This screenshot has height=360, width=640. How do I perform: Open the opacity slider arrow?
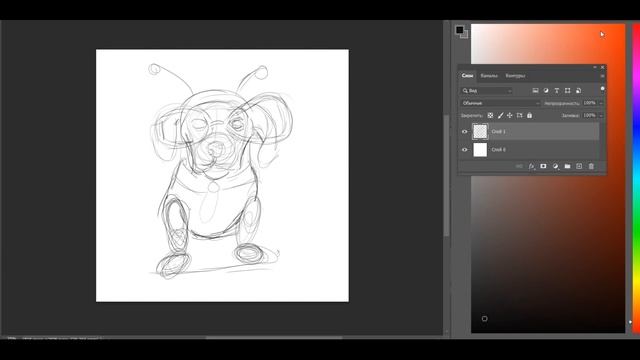tap(601, 103)
